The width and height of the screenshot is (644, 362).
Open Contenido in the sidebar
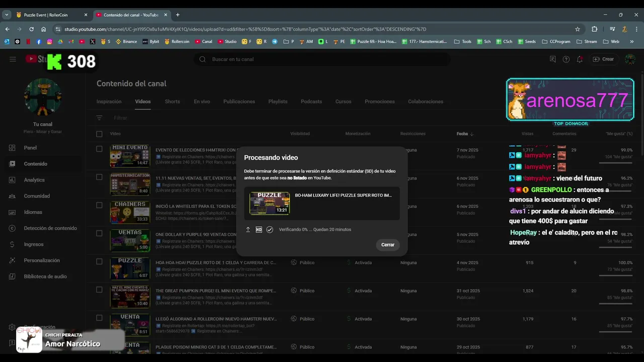click(x=43, y=164)
